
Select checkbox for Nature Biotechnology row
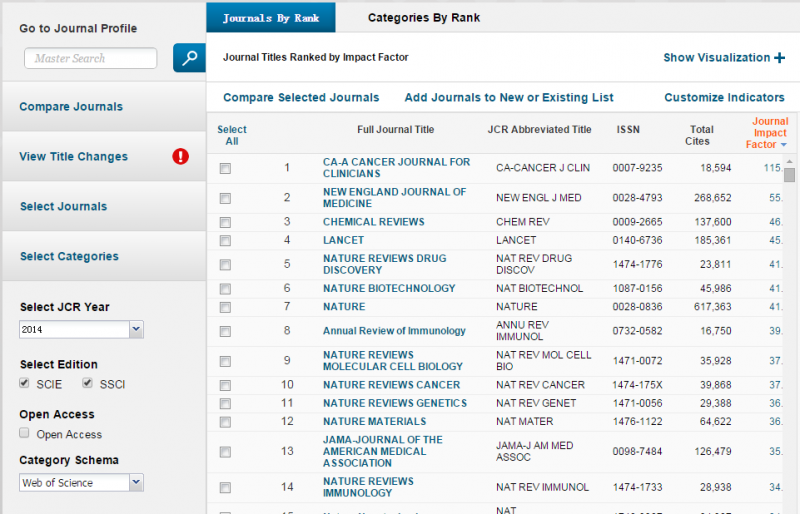pyautogui.click(x=225, y=289)
